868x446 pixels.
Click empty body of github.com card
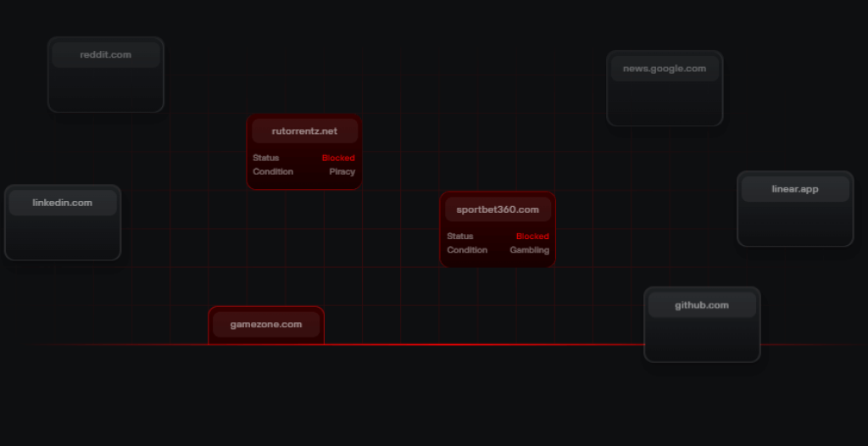701,339
